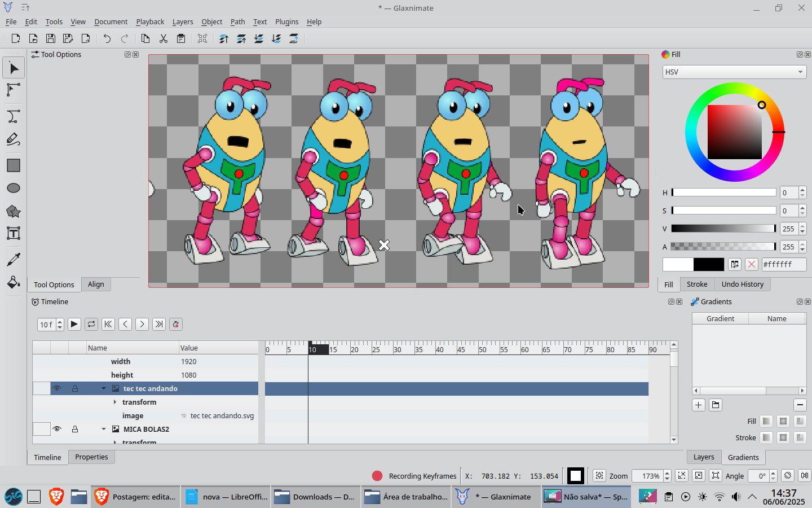Toggle visibility of tec tec andando layer
The height and width of the screenshot is (508, 812).
point(57,388)
